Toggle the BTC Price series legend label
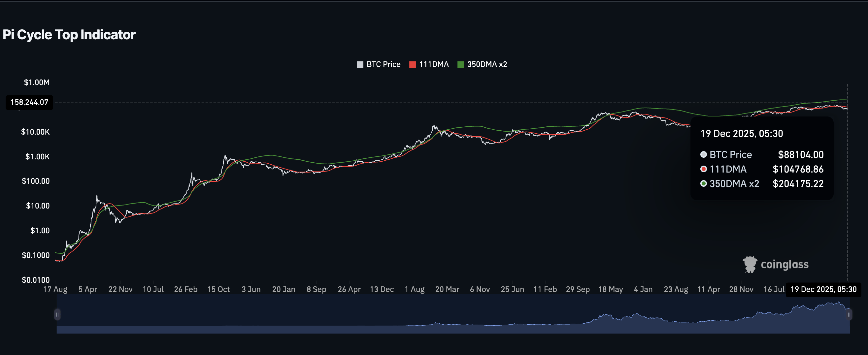 [x=383, y=64]
